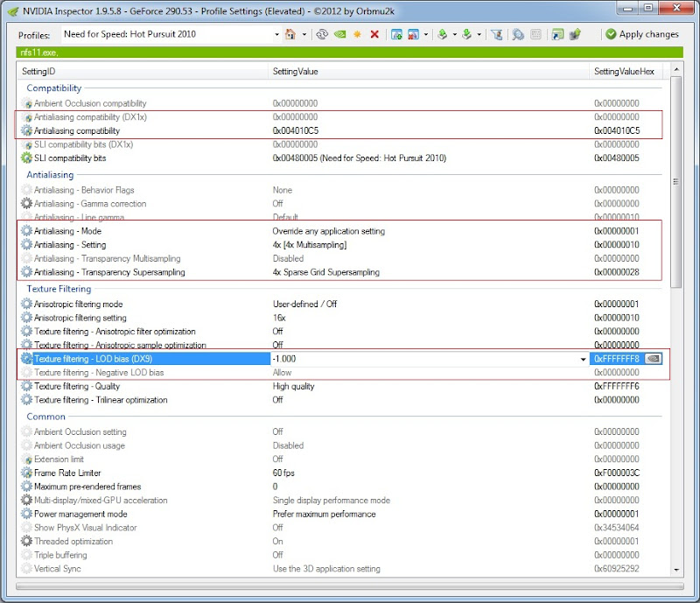Click gear icon beside Power management mode
The image size is (700, 603).
[x=27, y=514]
